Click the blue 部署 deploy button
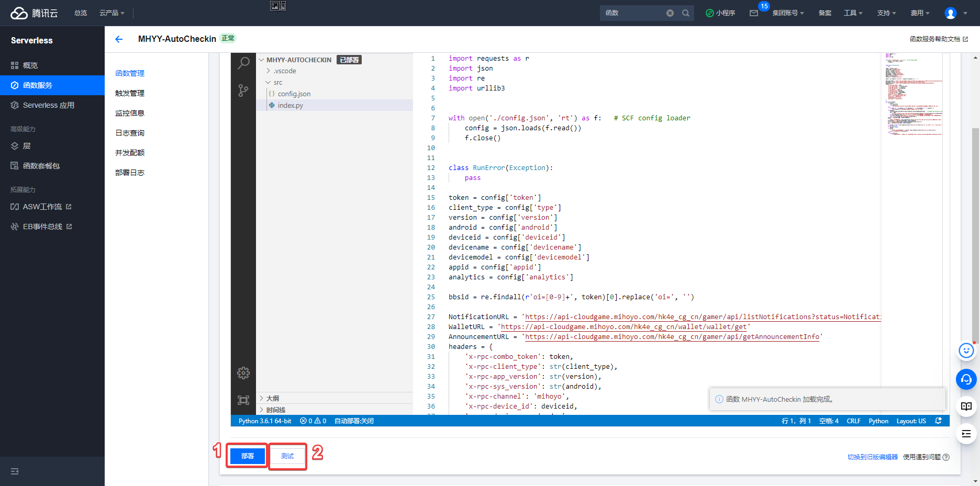Viewport: 980px width, 486px height. (248, 456)
